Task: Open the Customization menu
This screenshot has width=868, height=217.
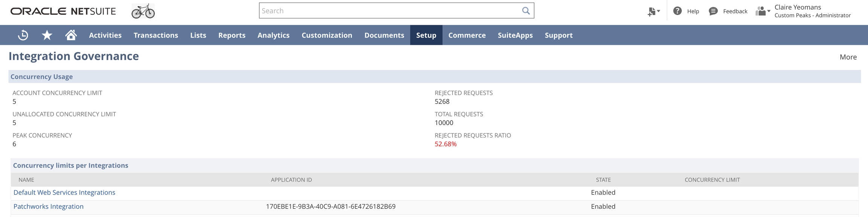Action: point(327,35)
